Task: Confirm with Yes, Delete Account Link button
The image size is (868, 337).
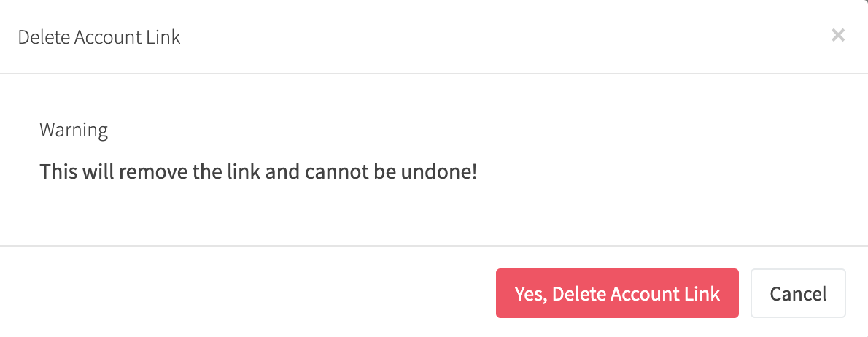Action: point(617,293)
